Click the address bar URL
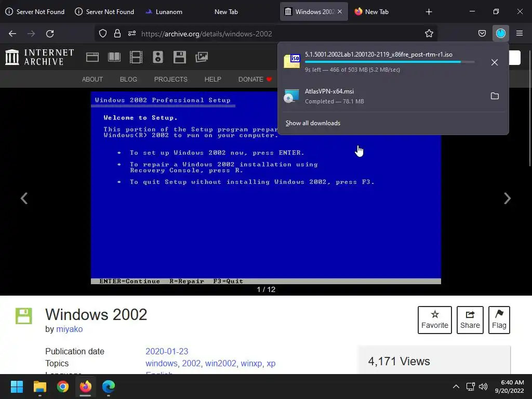 [206, 34]
